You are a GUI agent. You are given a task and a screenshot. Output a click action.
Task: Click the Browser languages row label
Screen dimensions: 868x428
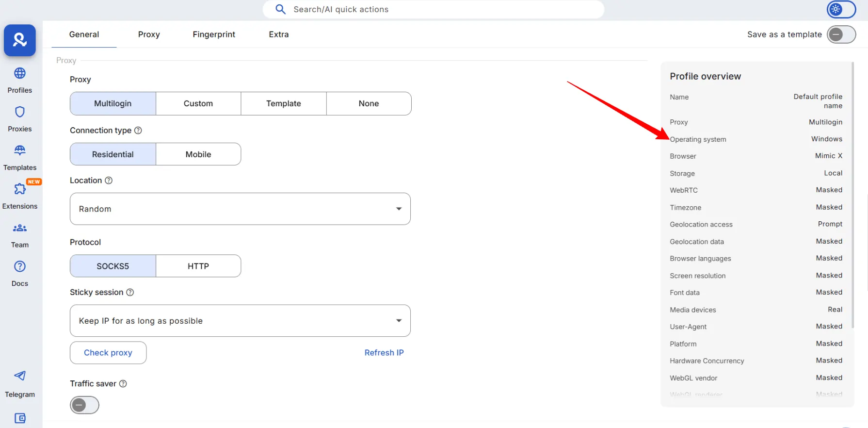(x=700, y=259)
